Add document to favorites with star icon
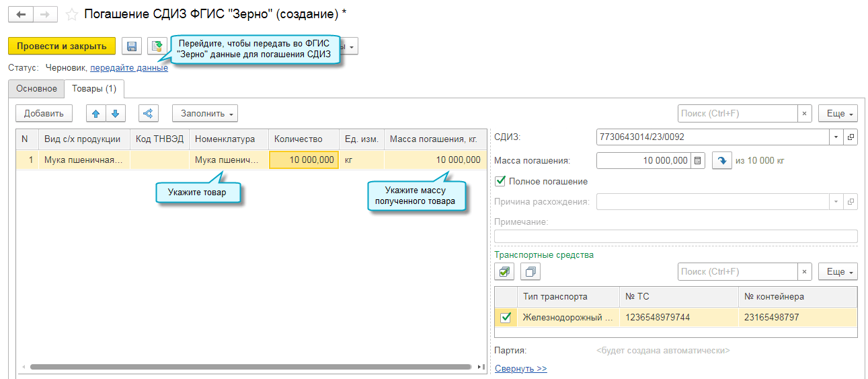 pyautogui.click(x=72, y=14)
